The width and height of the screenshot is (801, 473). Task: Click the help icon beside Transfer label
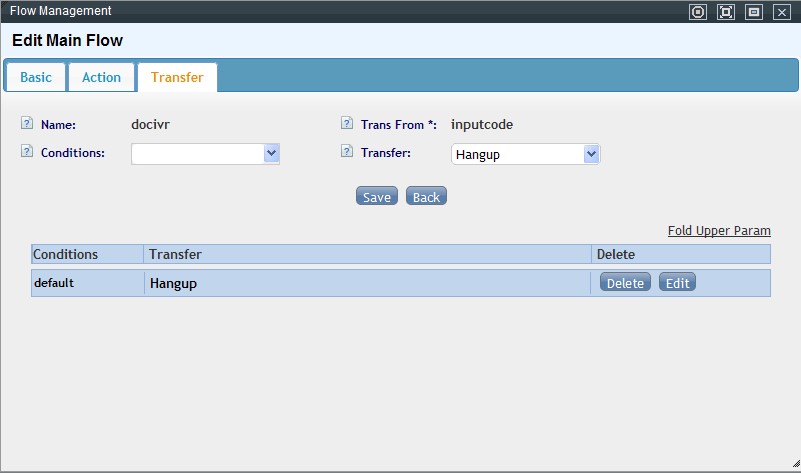pyautogui.click(x=347, y=152)
